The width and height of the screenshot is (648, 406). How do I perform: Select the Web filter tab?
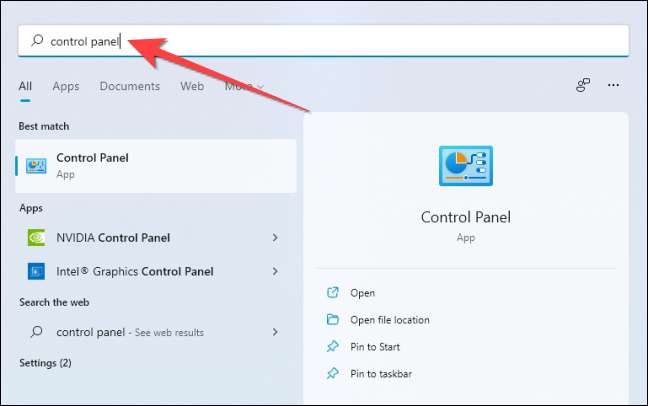[x=192, y=86]
